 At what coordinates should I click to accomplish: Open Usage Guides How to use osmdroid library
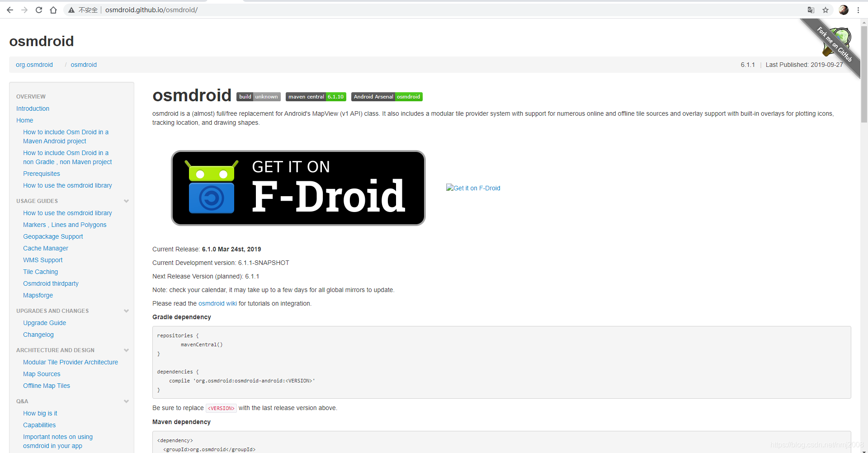(67, 213)
